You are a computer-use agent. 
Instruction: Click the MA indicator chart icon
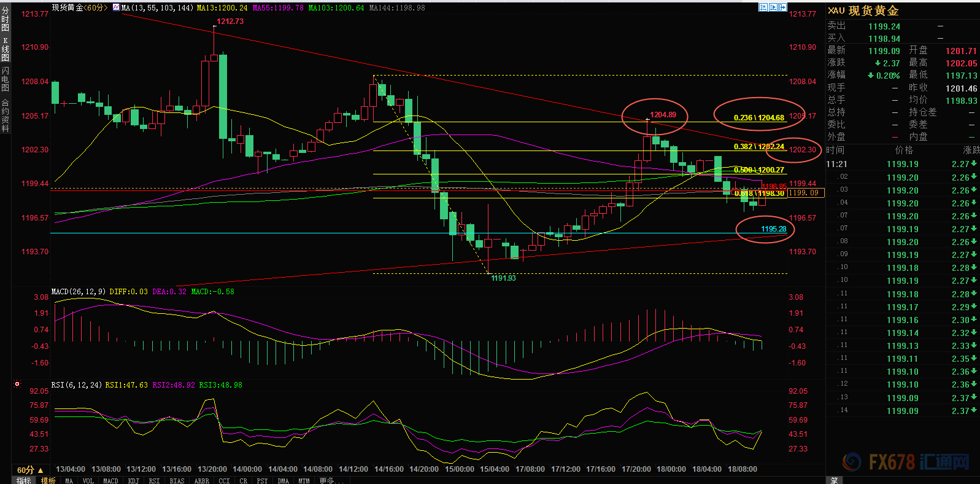(116, 8)
